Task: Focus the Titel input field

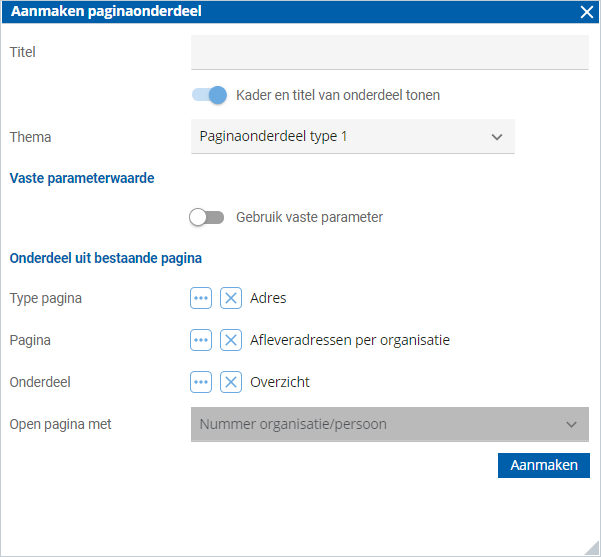Action: tap(390, 52)
